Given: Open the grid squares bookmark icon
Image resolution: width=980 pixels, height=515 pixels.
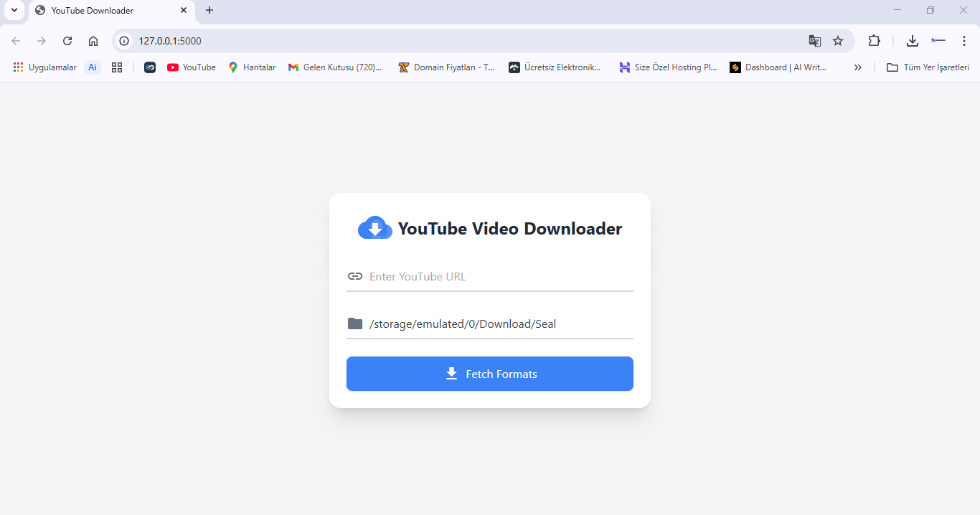Looking at the screenshot, I should point(117,67).
